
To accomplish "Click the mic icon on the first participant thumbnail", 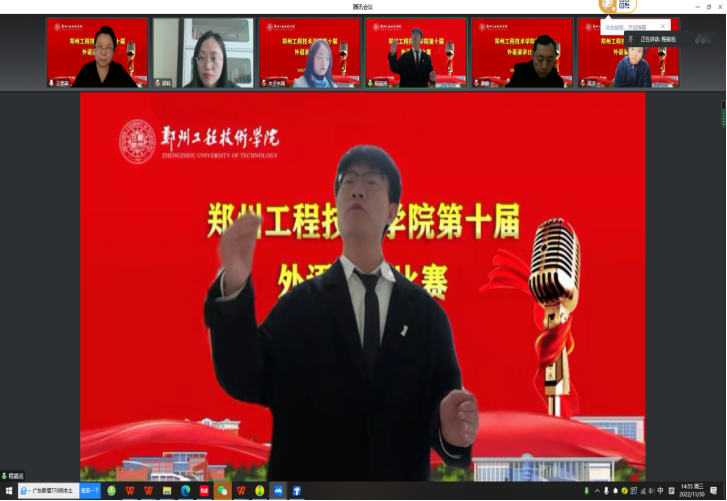I will (51, 83).
